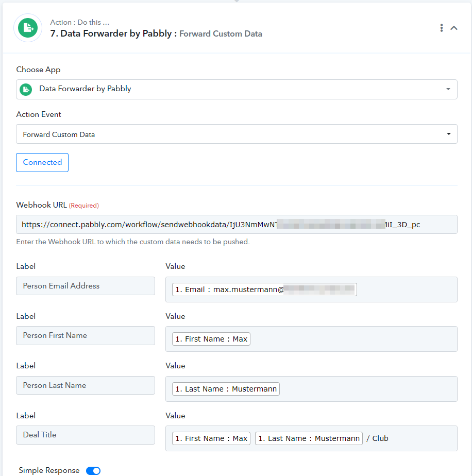Click the Connected button
Image resolution: width=472 pixels, height=476 pixels.
pyautogui.click(x=42, y=162)
